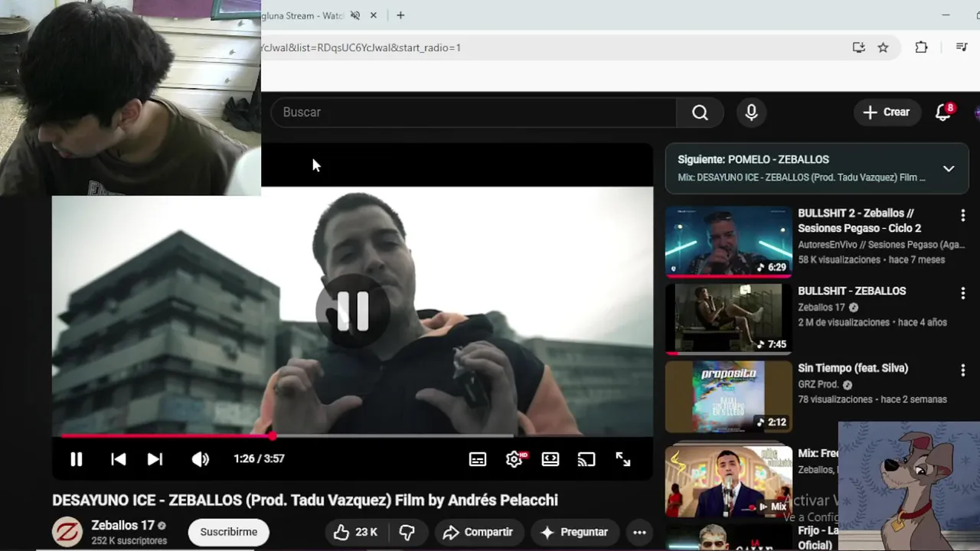Mute the video volume speaker icon
Viewport: 980px width, 551px height.
(200, 459)
